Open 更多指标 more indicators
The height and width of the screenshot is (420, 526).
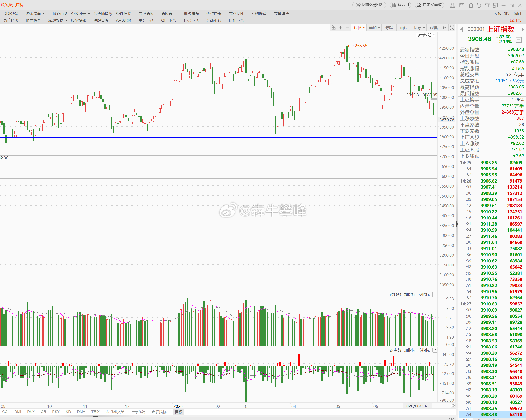tap(159, 412)
